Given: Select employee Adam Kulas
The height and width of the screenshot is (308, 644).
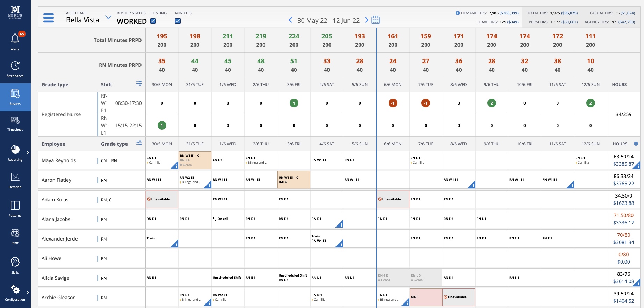Looking at the screenshot, I should (x=55, y=200).
